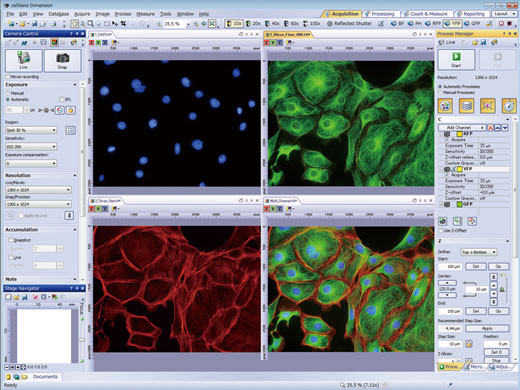Enable the multi-channel fluorescence process icon

click(x=445, y=106)
